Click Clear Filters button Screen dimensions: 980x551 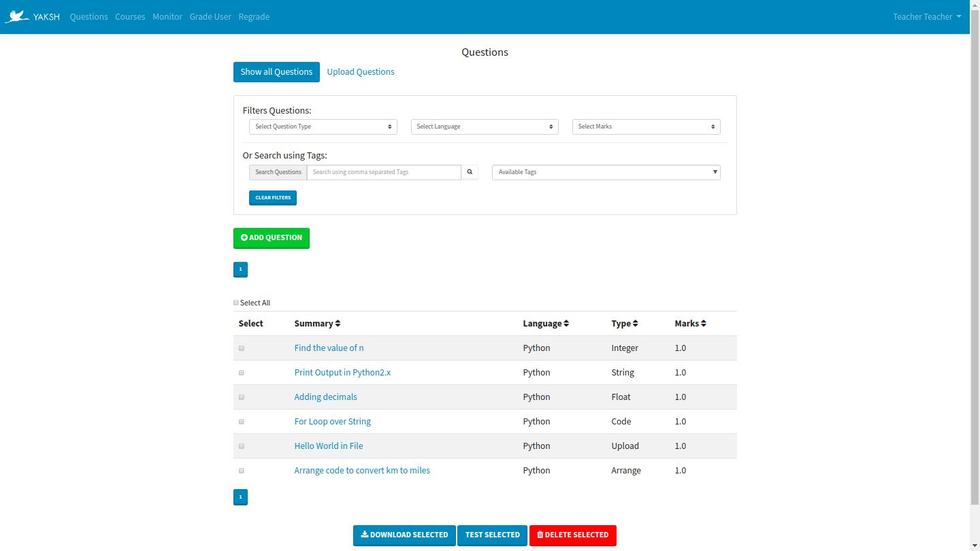pos(273,198)
